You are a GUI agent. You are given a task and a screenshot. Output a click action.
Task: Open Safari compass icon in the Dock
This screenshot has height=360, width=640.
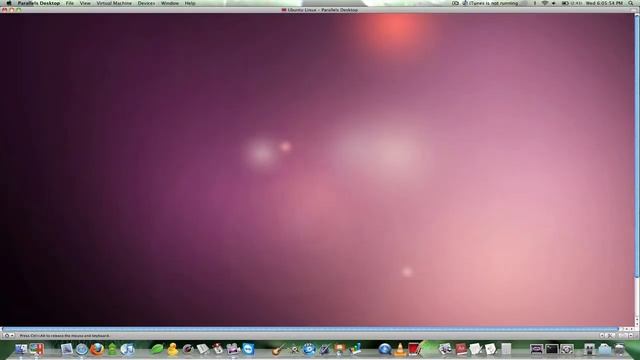[82, 349]
